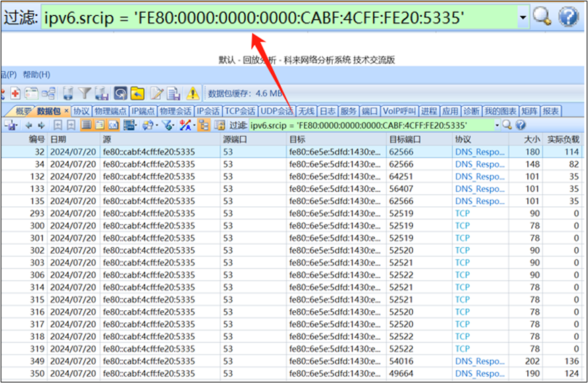Image resolution: width=588 pixels, height=383 pixels.
Task: Click the yellow warning triangle icon
Action: pos(193,94)
